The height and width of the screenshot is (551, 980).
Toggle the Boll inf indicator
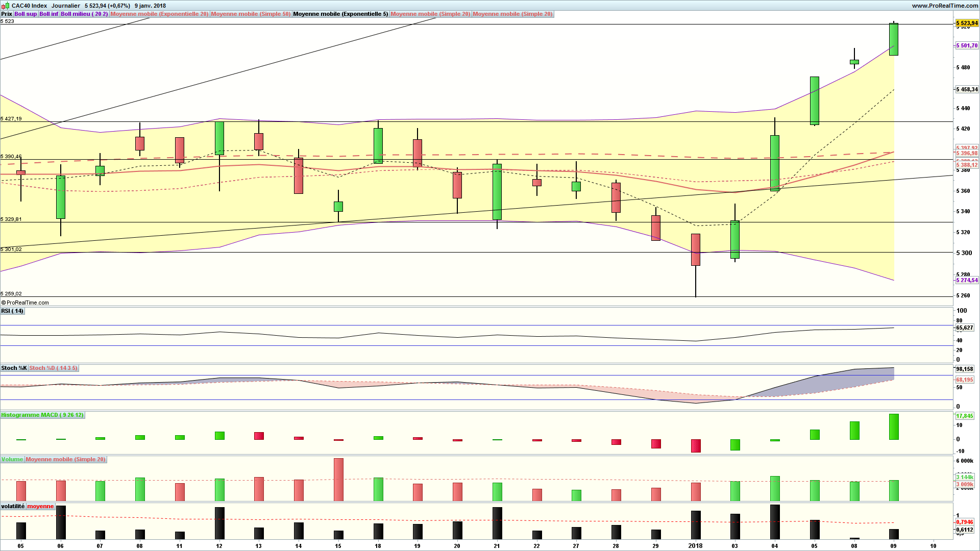tap(48, 14)
